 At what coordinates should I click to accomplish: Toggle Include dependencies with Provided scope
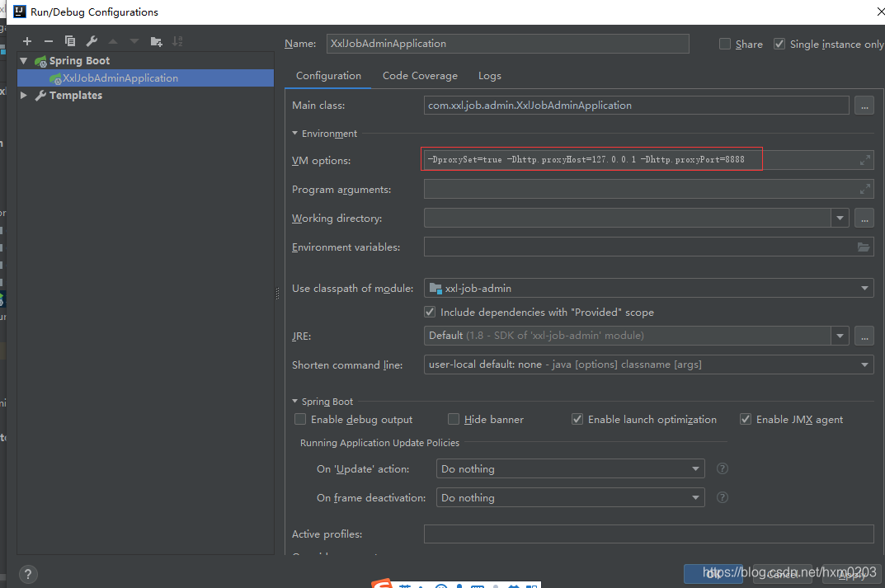[x=430, y=312]
